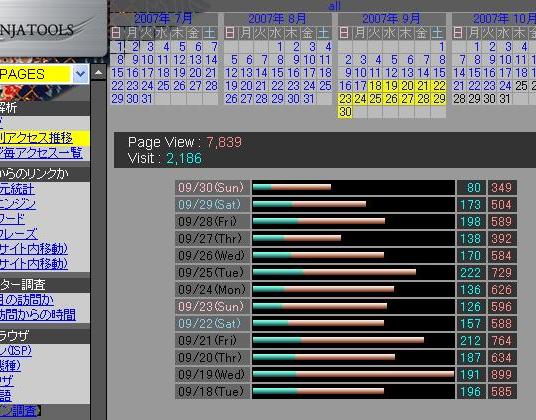This screenshot has height=420, width=536.
Task: Select the 'all' link above calendars
Action: [334, 6]
